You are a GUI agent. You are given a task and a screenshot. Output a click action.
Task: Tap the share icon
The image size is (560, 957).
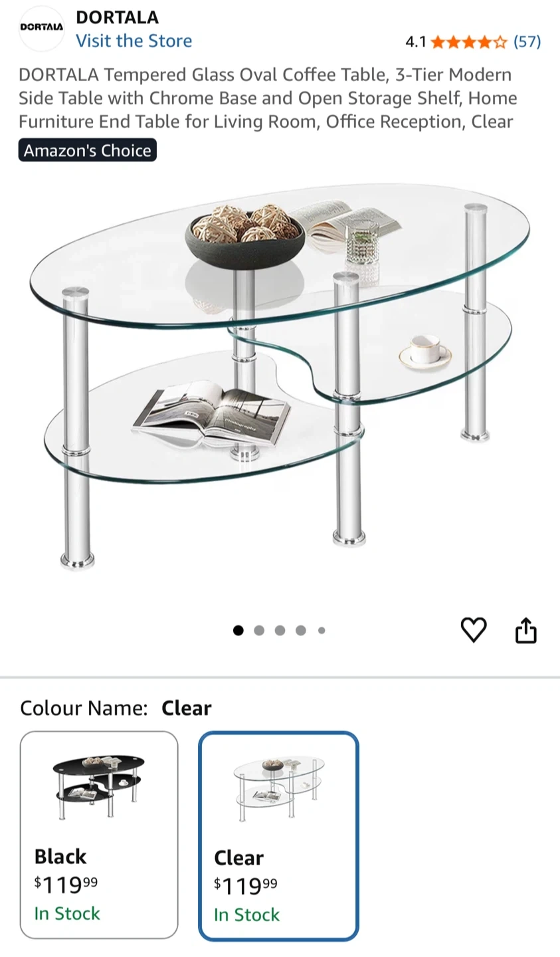525,630
